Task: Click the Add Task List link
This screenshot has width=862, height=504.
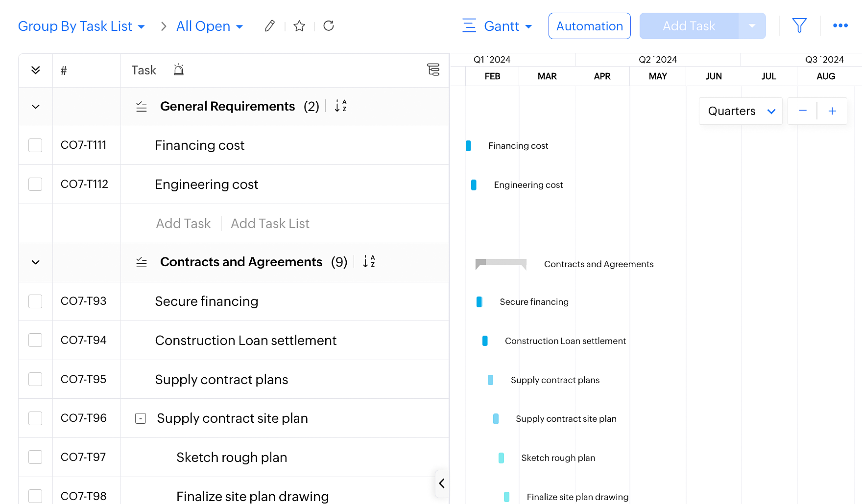Action: tap(270, 224)
